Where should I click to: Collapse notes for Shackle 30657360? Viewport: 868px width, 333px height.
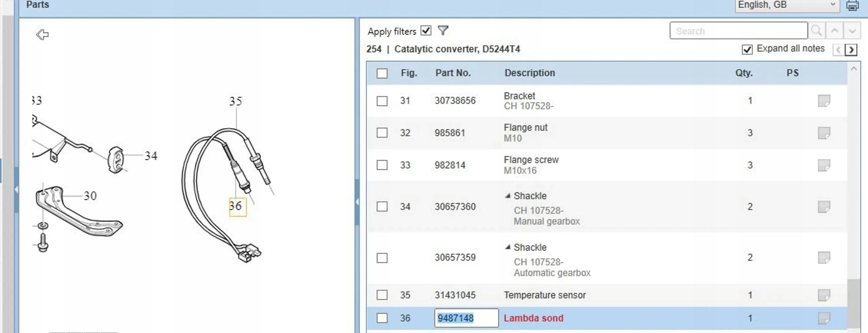coord(508,196)
